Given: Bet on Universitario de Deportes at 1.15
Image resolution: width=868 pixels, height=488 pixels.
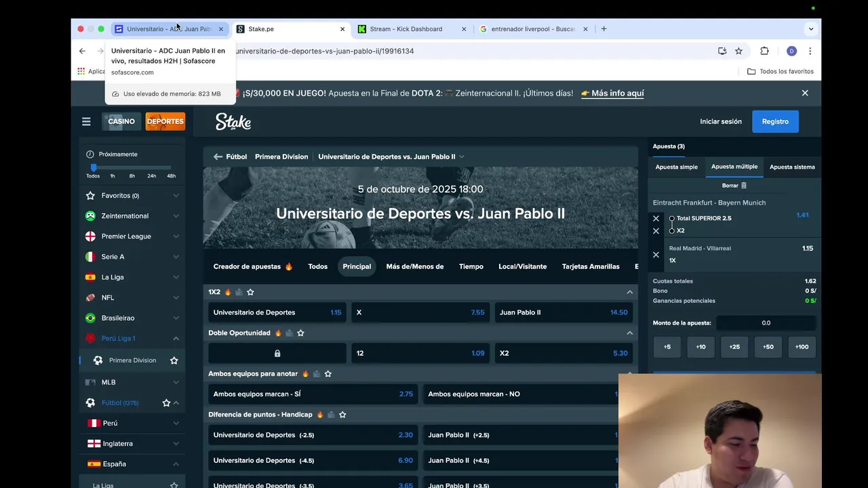Looking at the screenshot, I should (277, 312).
